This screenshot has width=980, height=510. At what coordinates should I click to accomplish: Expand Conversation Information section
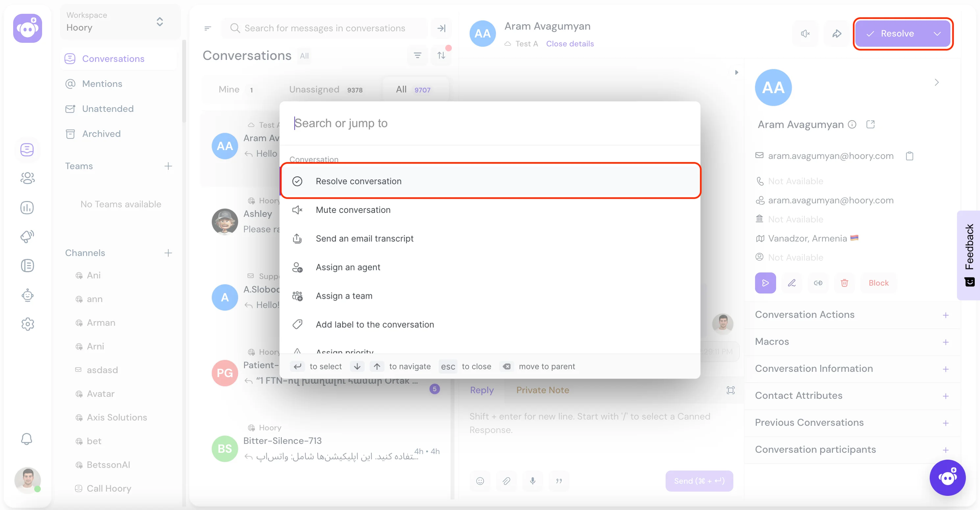[946, 369]
